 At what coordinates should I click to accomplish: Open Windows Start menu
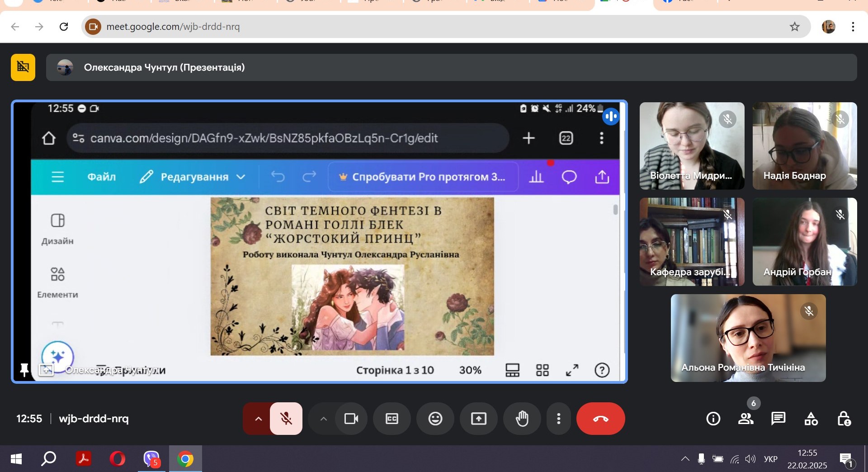click(x=16, y=459)
